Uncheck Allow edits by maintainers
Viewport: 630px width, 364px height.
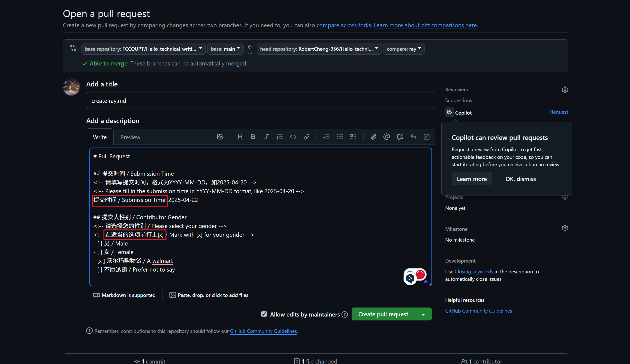pyautogui.click(x=264, y=314)
